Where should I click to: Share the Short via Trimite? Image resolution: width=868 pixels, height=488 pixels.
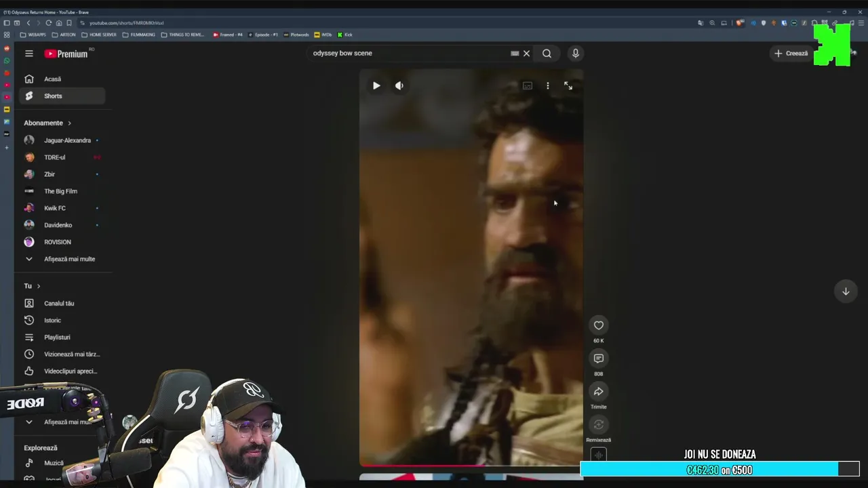(x=598, y=392)
